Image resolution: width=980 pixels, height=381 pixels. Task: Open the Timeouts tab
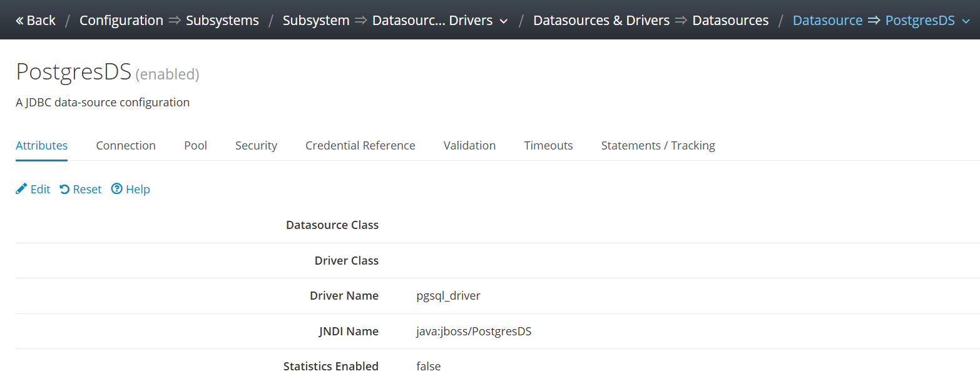pos(548,146)
